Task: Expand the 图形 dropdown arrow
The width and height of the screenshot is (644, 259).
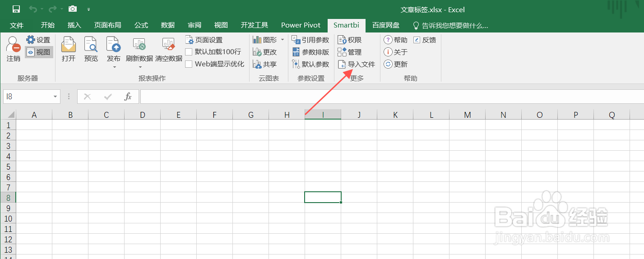Action: [283, 40]
